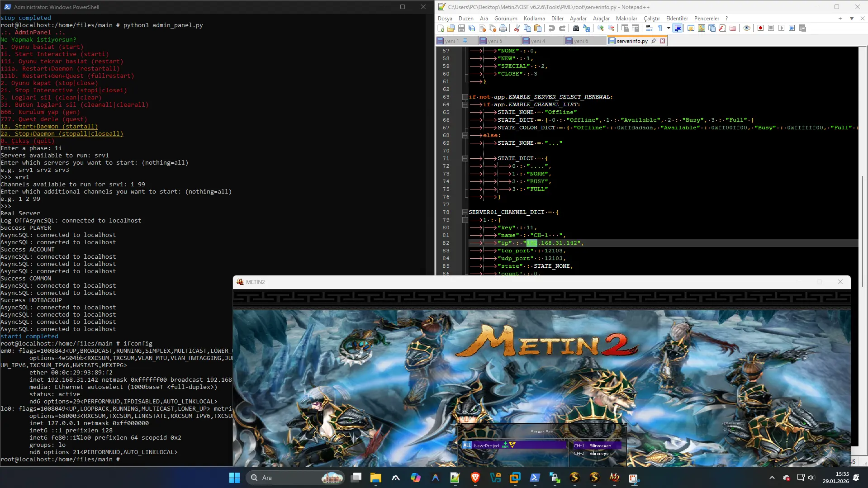Toggle the indent guide toolbar button

tap(678, 28)
